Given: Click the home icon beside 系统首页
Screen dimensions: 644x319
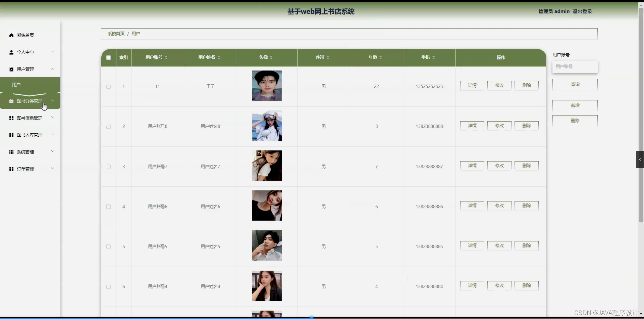Looking at the screenshot, I should (11, 35).
